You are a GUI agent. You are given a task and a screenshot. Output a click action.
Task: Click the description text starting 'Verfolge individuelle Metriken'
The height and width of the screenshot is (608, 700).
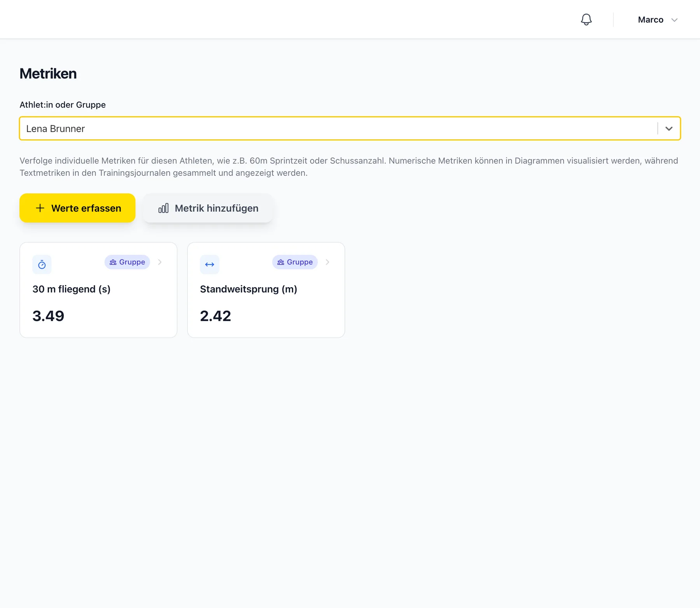pos(349,166)
